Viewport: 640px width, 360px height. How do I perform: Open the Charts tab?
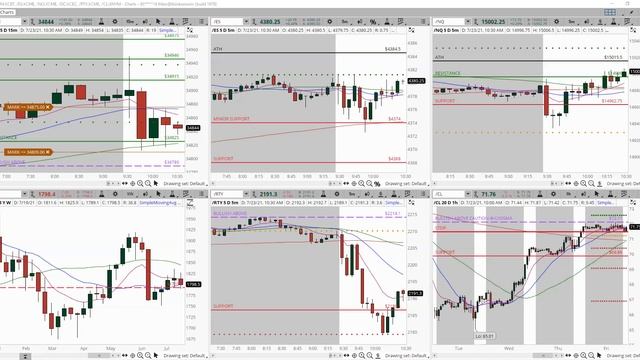[x=7, y=12]
